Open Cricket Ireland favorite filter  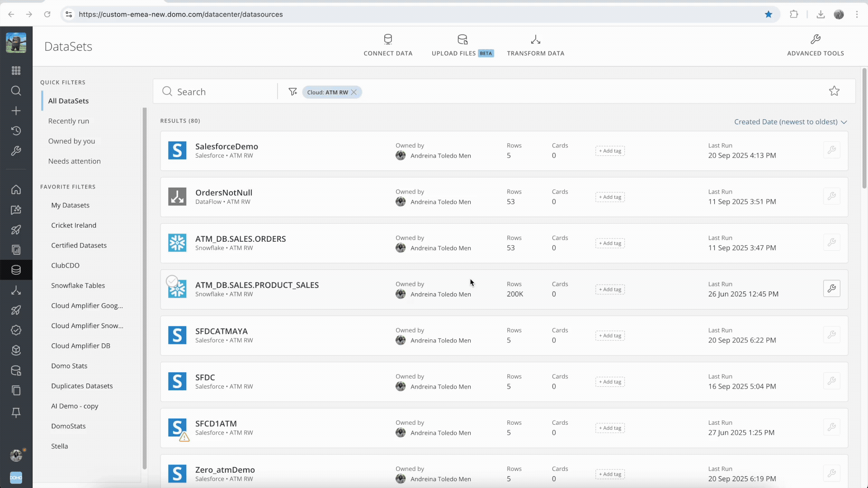coord(74,225)
